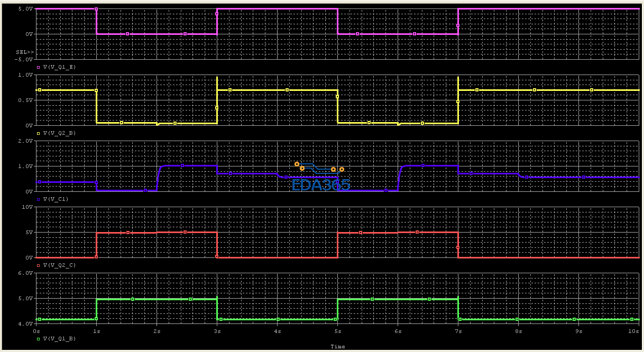The height and width of the screenshot is (352, 644).
Task: Click the 0.5V y-axis label
Action: click(26, 100)
